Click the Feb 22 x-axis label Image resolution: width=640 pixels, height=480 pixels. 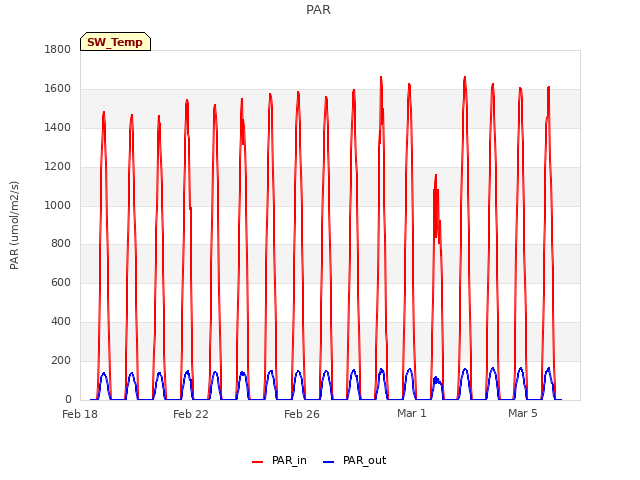[191, 414]
